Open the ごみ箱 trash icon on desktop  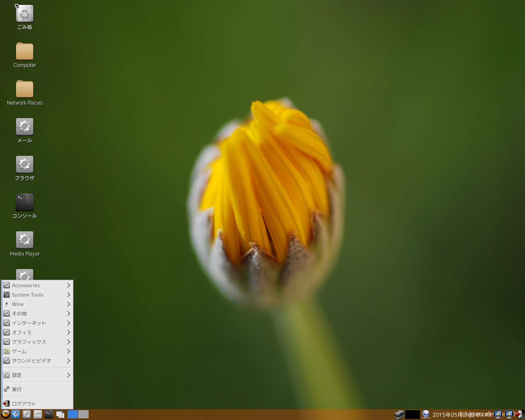tap(25, 14)
